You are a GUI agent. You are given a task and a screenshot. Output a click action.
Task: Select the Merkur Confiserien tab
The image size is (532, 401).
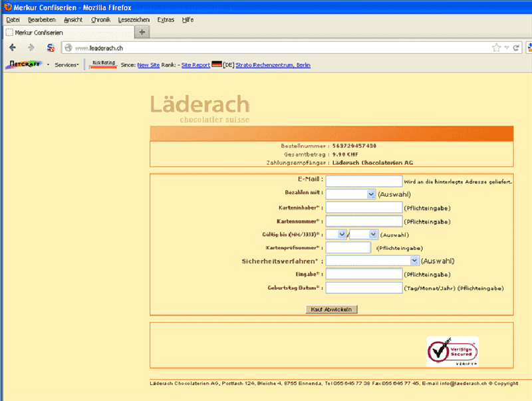pos(69,33)
